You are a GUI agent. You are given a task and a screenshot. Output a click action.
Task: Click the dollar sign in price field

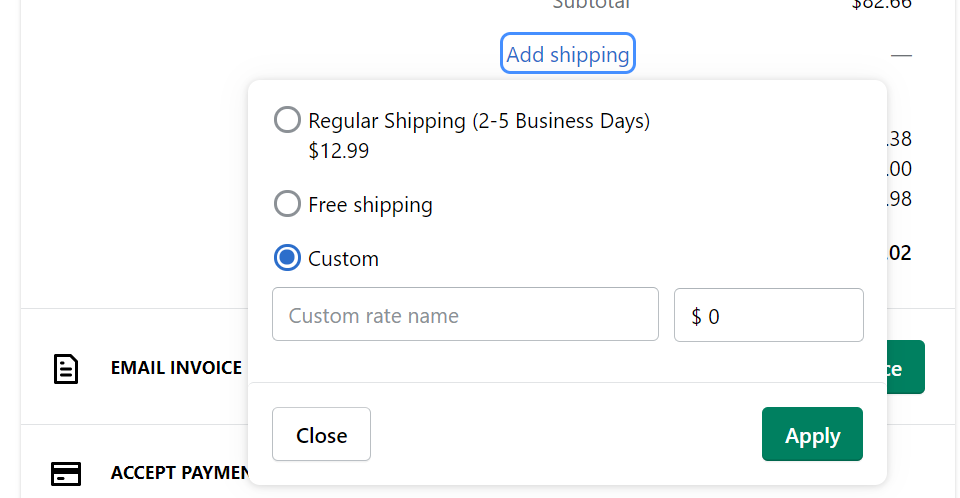[x=696, y=316]
